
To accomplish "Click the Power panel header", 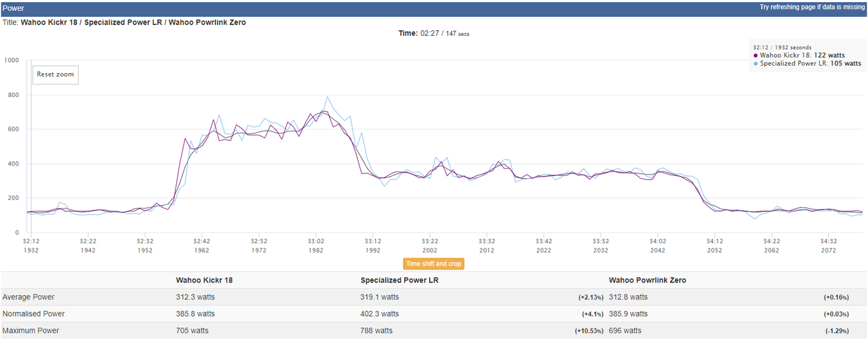I will [x=434, y=8].
